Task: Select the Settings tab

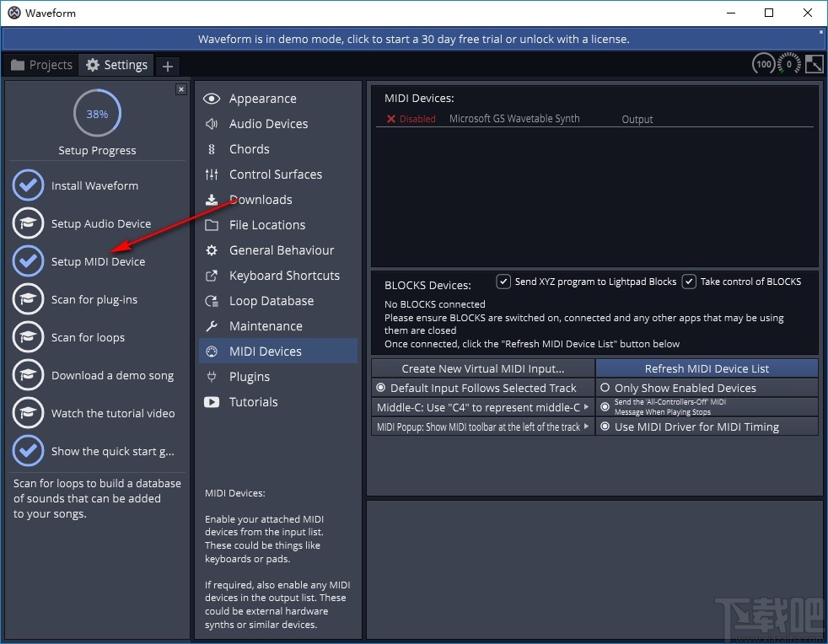Action: click(x=116, y=65)
